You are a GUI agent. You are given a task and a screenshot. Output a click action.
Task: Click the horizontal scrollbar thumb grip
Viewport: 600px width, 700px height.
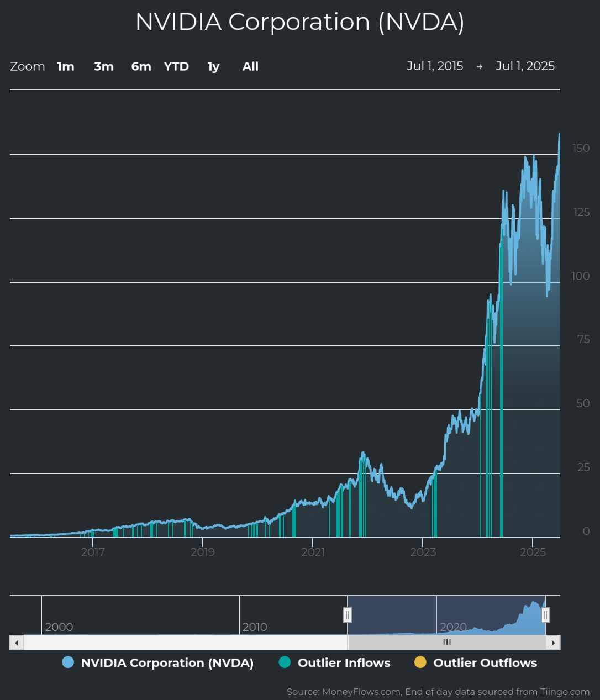click(447, 642)
